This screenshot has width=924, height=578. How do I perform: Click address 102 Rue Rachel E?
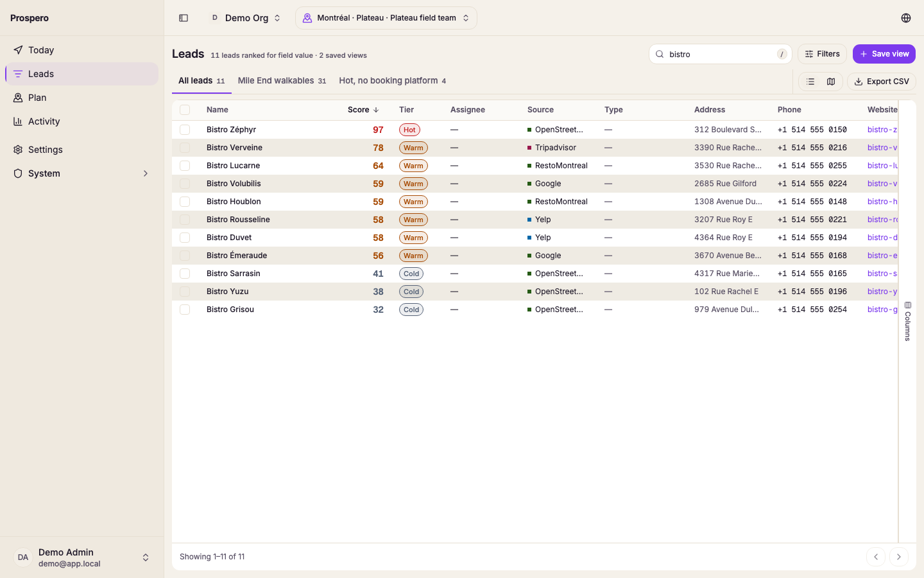726,292
